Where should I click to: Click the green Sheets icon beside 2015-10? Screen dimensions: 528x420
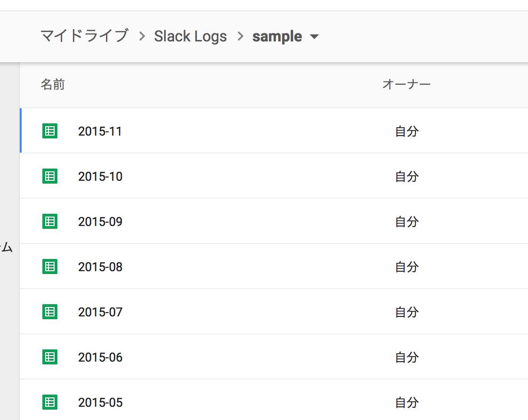[49, 176]
